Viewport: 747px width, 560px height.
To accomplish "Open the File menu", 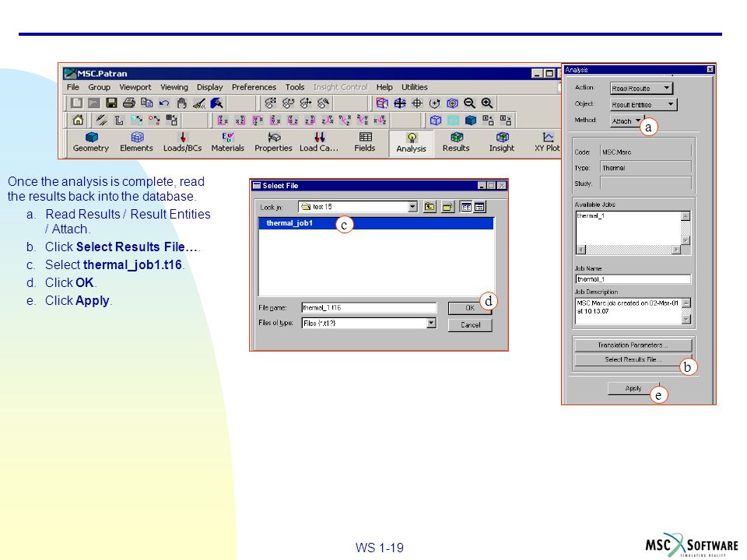I will pos(73,87).
